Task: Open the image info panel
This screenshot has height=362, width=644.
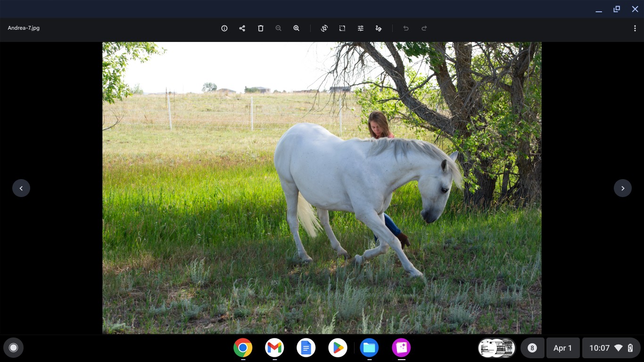Action: tap(224, 28)
